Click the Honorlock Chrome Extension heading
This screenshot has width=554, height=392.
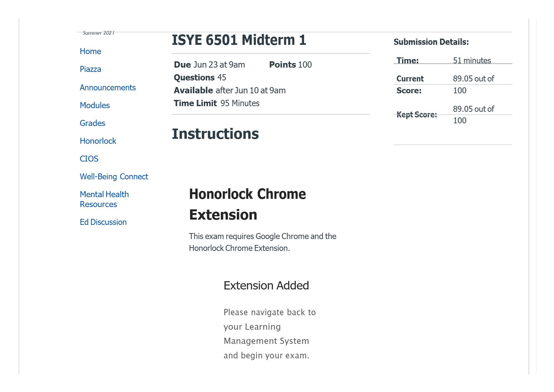coord(248,204)
